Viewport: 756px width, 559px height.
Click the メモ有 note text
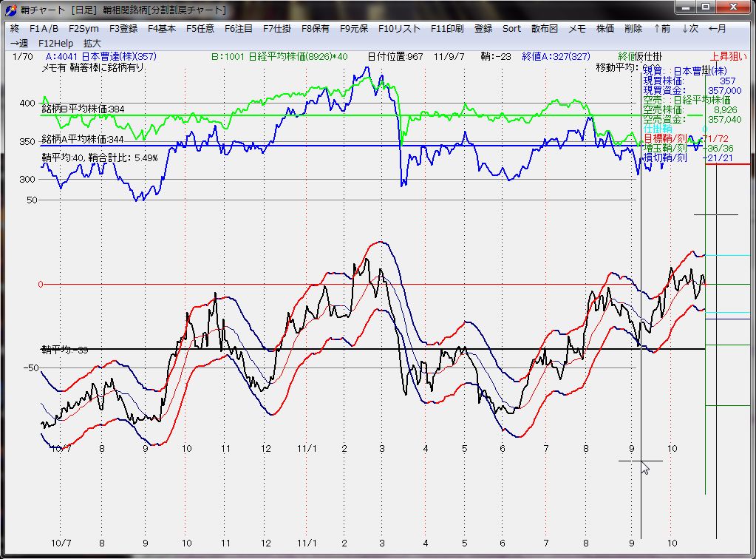pyautogui.click(x=92, y=67)
